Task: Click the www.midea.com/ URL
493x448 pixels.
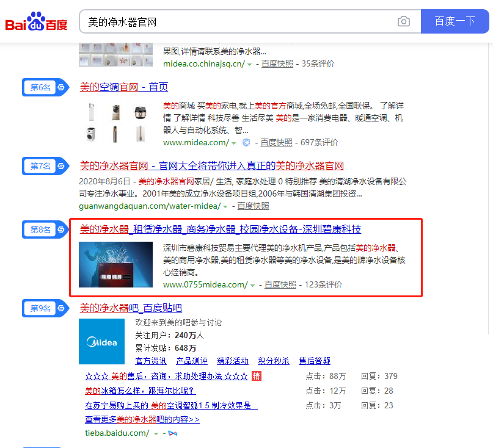Action: (x=196, y=143)
